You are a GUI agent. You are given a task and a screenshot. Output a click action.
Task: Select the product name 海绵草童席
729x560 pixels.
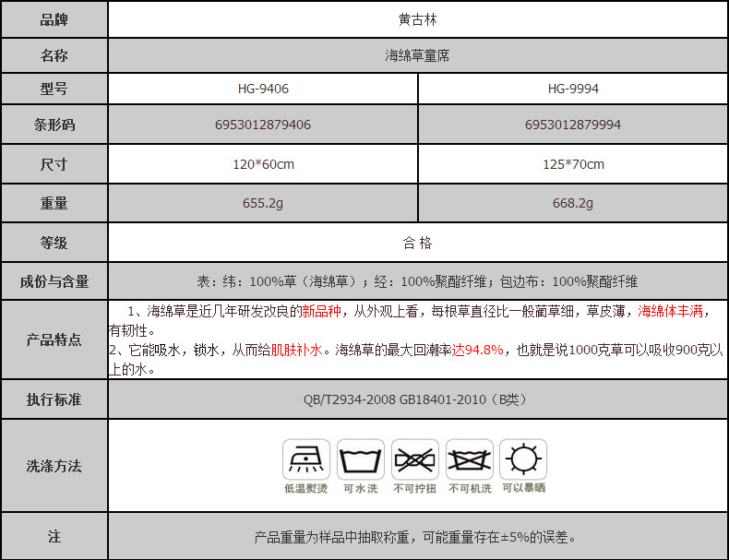[x=417, y=55]
